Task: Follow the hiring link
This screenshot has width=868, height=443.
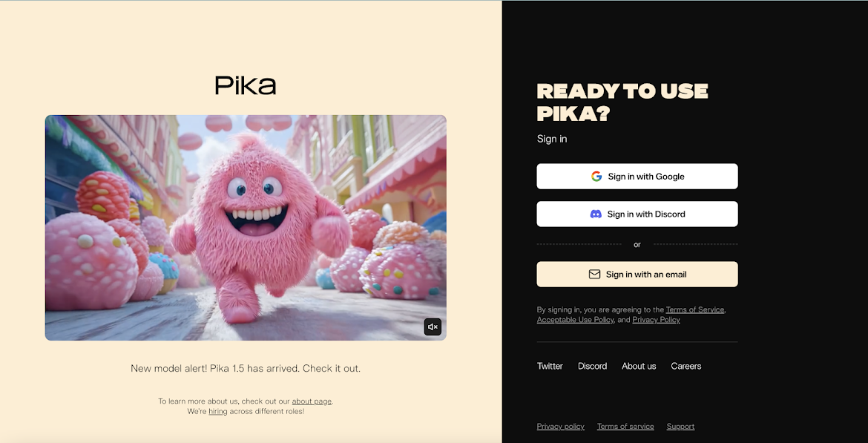Action: click(x=217, y=411)
